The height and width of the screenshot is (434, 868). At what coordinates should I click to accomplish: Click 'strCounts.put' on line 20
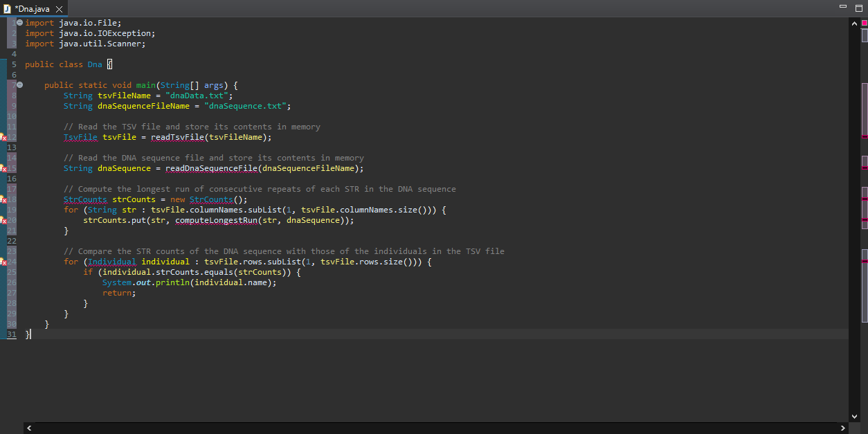pyautogui.click(x=114, y=220)
